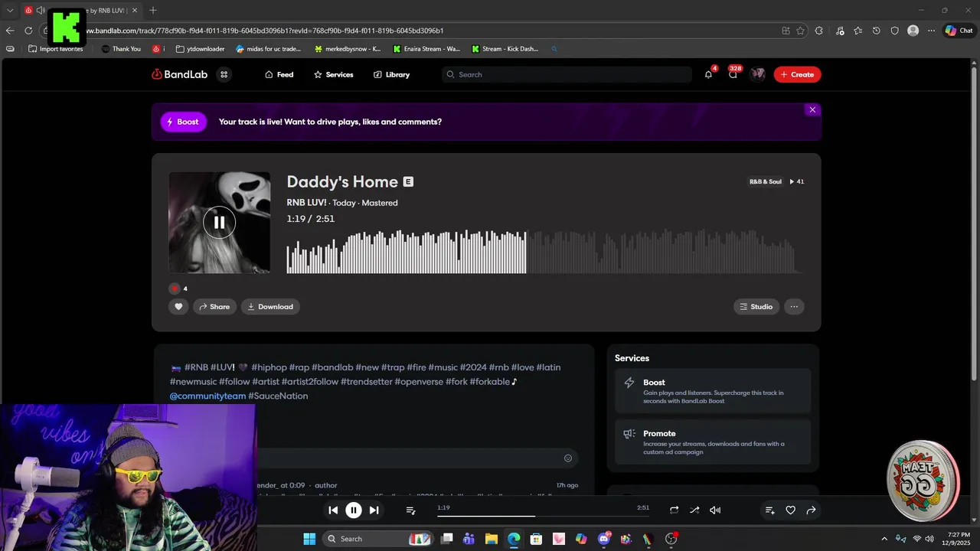Open chat messages with 328 badge
Viewport: 980px width, 551px height.
click(733, 74)
